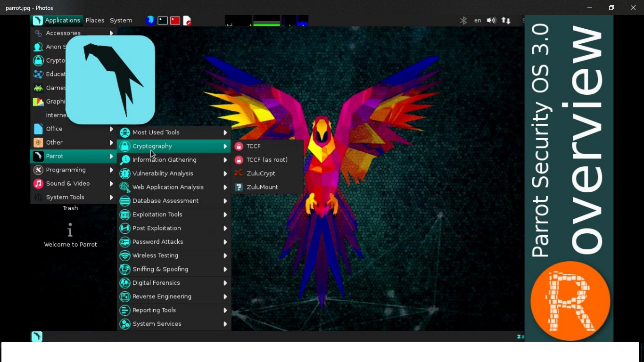Click the Information Gathering icon
Screen dimensions: 644x362
click(x=125, y=160)
